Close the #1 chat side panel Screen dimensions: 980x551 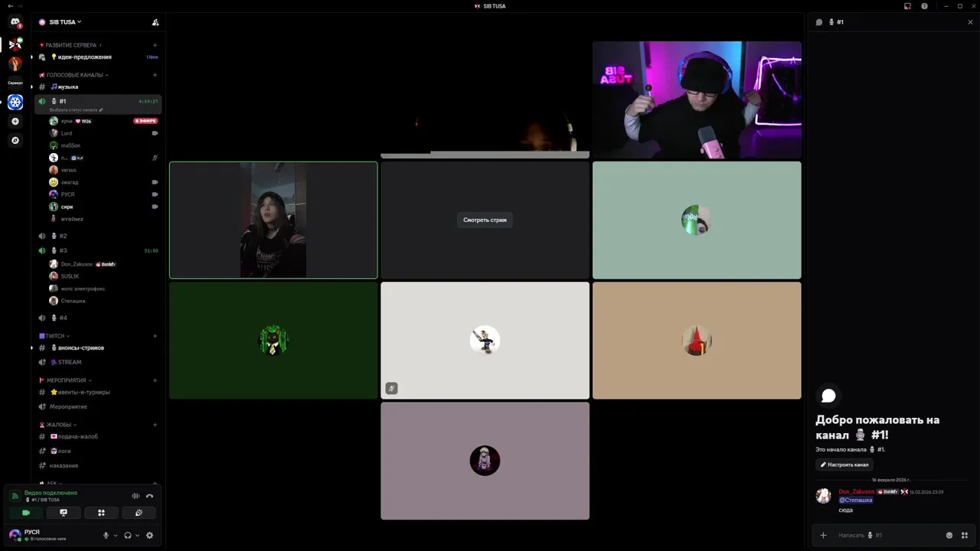(x=970, y=22)
